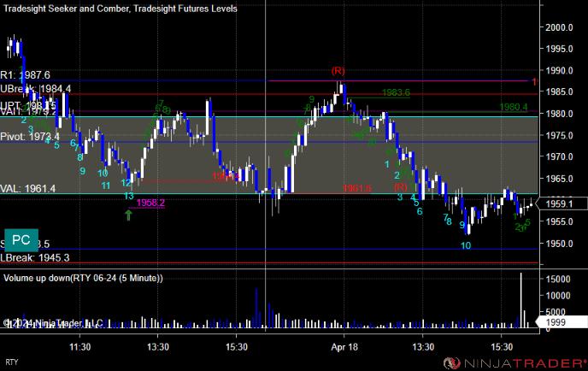The image size is (588, 371).
Task: Click the 1959.1 current price marker
Action: [x=562, y=203]
